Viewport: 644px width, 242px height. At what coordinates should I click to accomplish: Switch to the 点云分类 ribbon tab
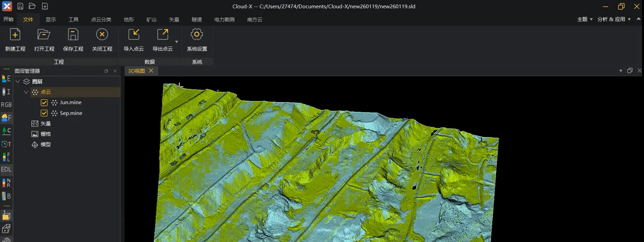[101, 19]
